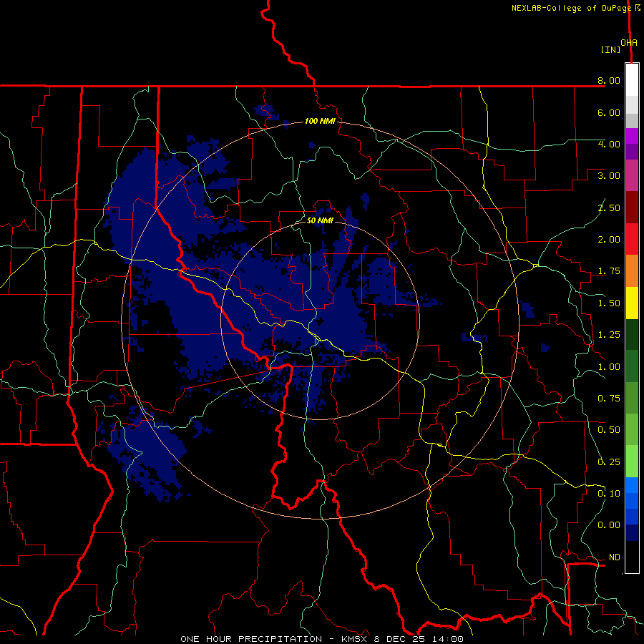Viewport: 644px width, 644px height.
Task: Pick the yellow swatch beside 1.50
Action: [x=632, y=303]
